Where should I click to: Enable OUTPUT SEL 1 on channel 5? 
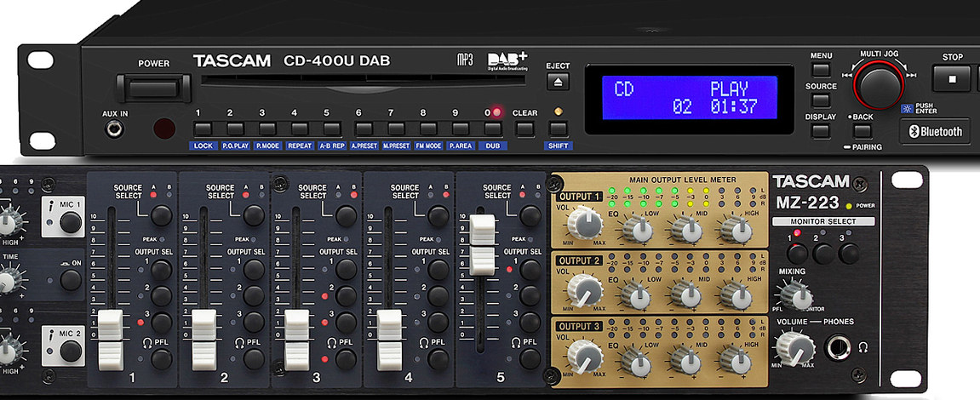530,270
